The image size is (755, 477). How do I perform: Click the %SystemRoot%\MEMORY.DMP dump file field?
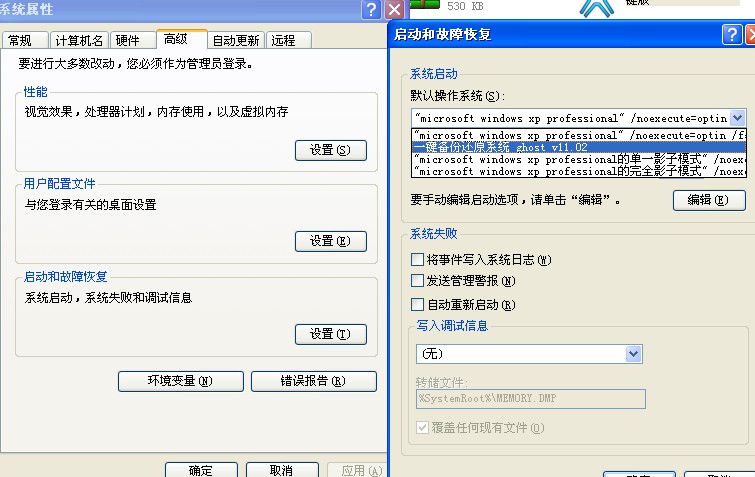531,399
